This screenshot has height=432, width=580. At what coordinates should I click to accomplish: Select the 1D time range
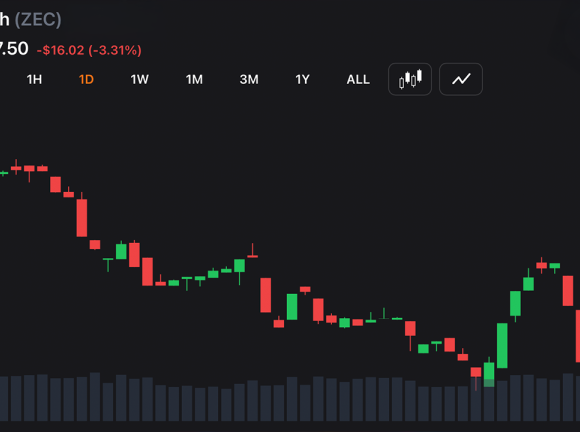pyautogui.click(x=86, y=80)
